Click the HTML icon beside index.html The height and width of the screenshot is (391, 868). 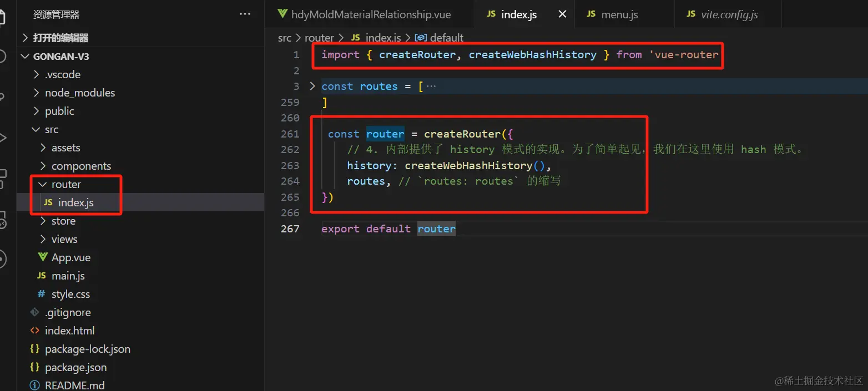point(34,331)
